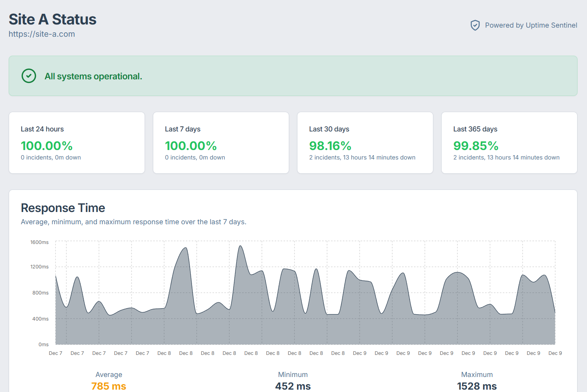Screen dimensions: 587x392
Task: Click the green checkmark status icon
Action: 29,76
